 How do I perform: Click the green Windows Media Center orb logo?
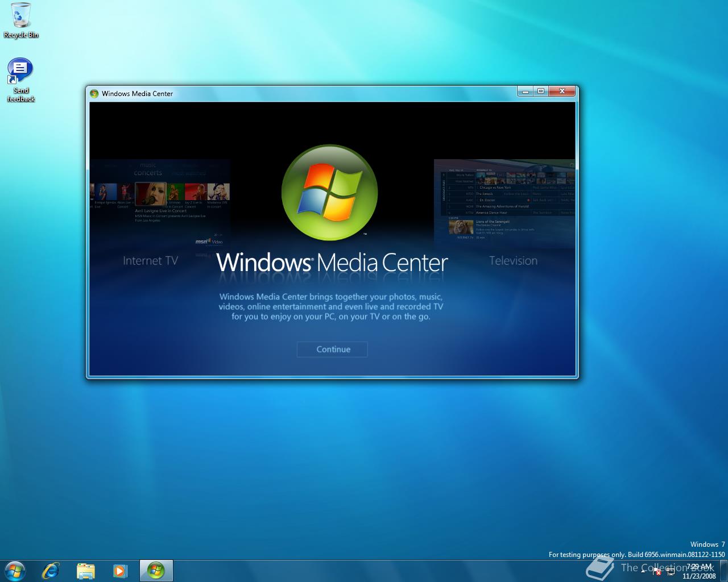pyautogui.click(x=330, y=192)
